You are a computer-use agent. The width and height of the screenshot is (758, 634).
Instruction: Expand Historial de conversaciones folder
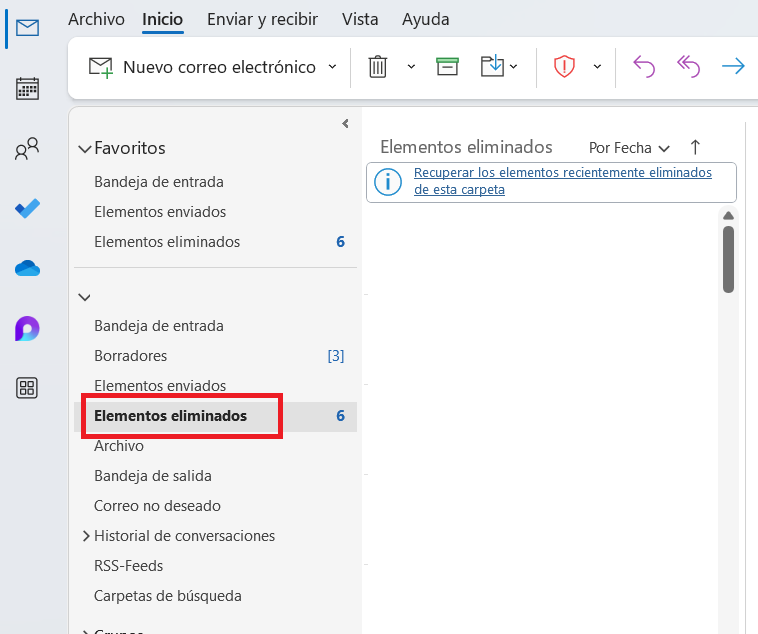(x=85, y=536)
